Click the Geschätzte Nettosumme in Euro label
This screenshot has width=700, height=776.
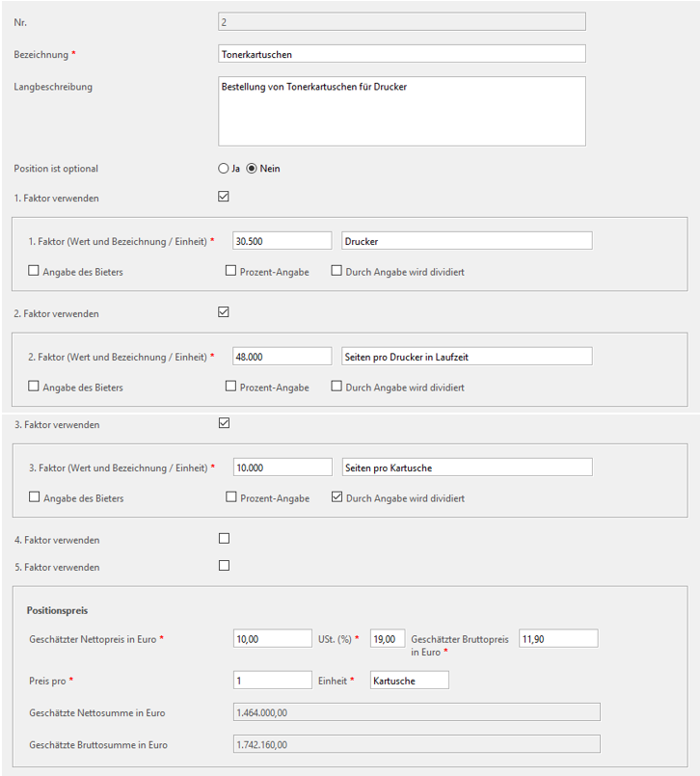pos(97,712)
